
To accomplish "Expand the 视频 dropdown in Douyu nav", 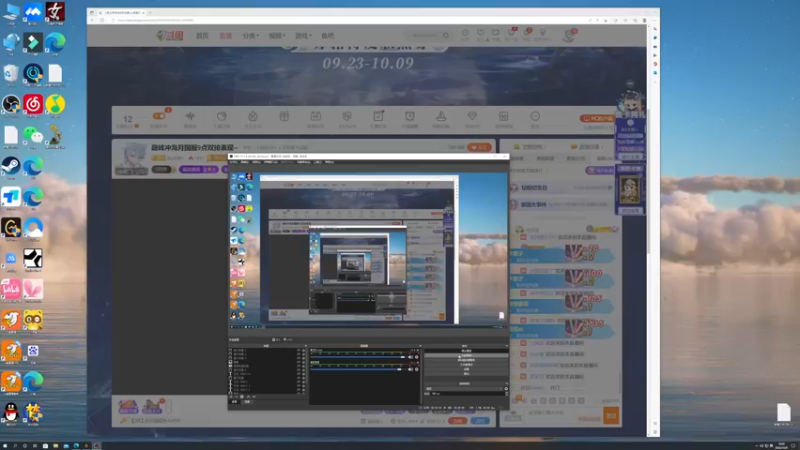I will pyautogui.click(x=277, y=36).
